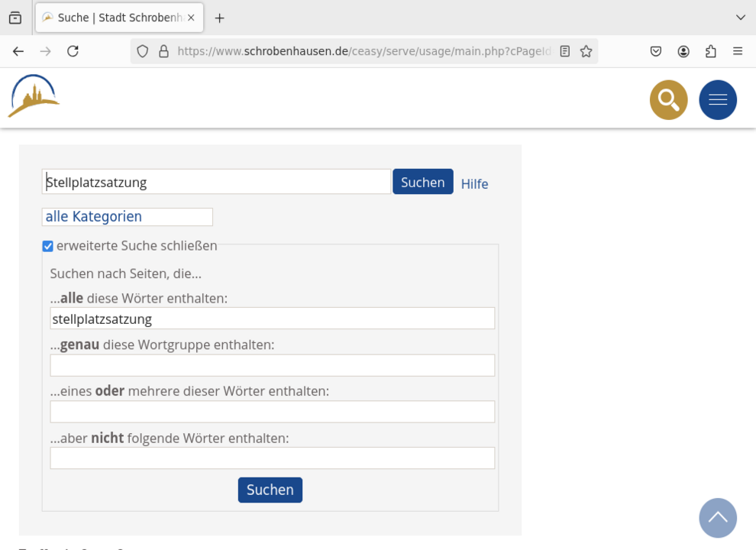
Task: Click the scroll-to-top arrow button
Action: point(717,517)
